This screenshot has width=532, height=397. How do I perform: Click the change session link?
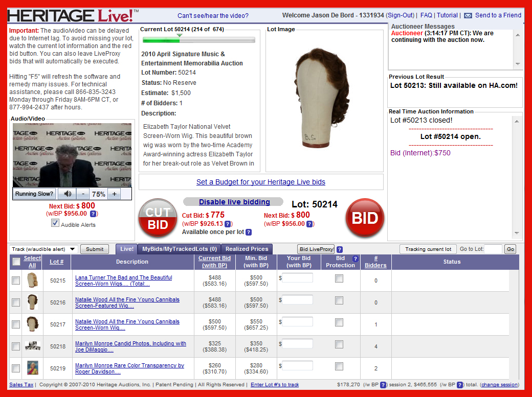pos(500,384)
